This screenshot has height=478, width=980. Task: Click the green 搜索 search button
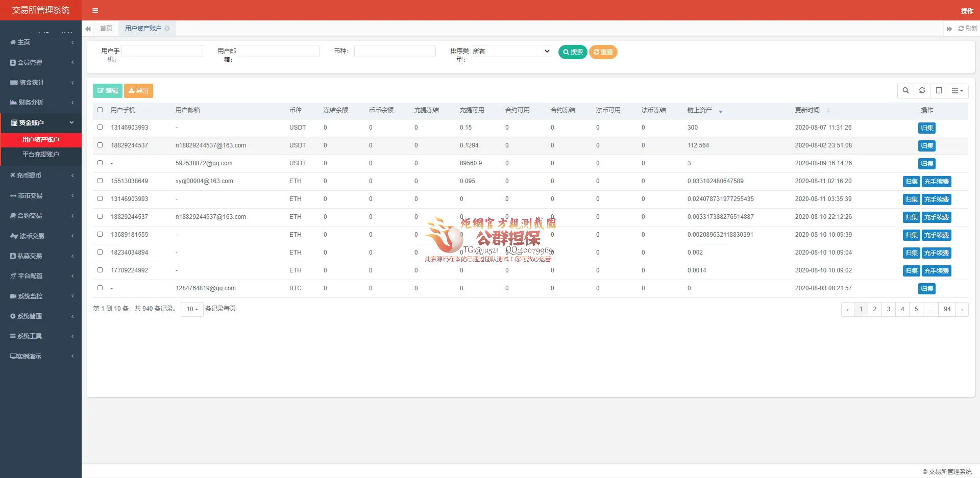pyautogui.click(x=572, y=52)
